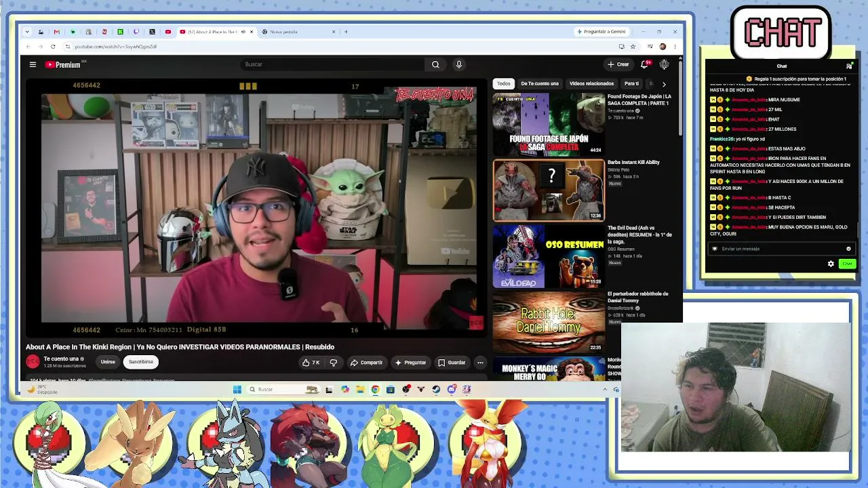Select the De Te cuento una chip
This screenshot has height=488, width=868.
540,83
